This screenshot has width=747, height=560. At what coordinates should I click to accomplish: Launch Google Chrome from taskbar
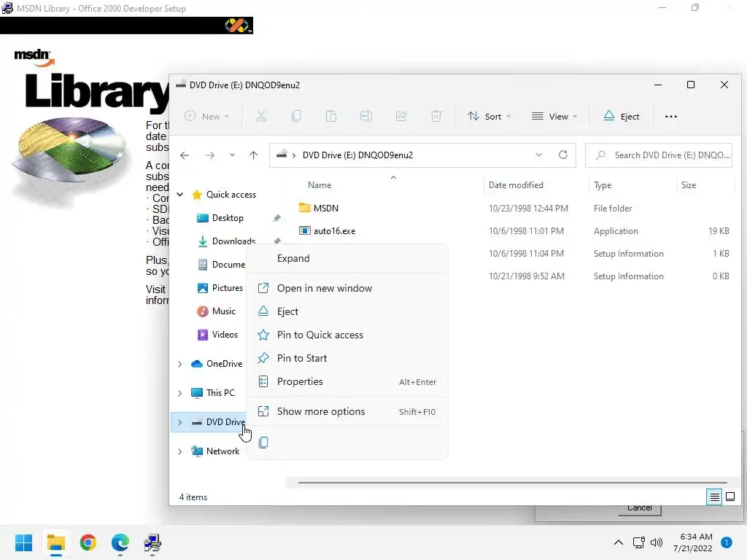click(88, 542)
